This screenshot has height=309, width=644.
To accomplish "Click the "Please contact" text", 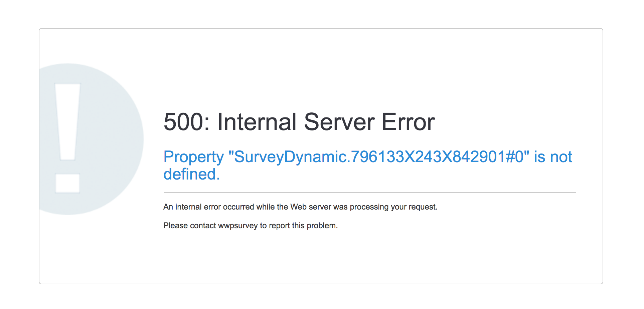I will pyautogui.click(x=189, y=226).
